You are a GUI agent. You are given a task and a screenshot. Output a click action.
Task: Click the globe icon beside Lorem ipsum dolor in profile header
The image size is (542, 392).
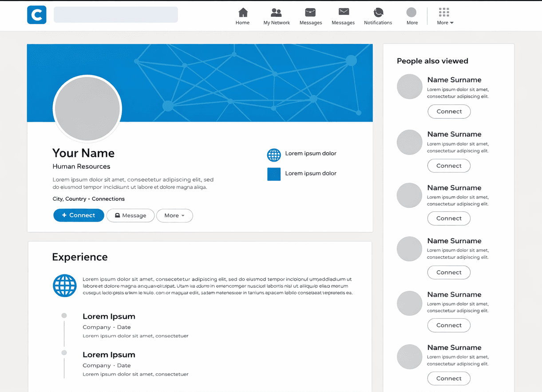coord(274,155)
